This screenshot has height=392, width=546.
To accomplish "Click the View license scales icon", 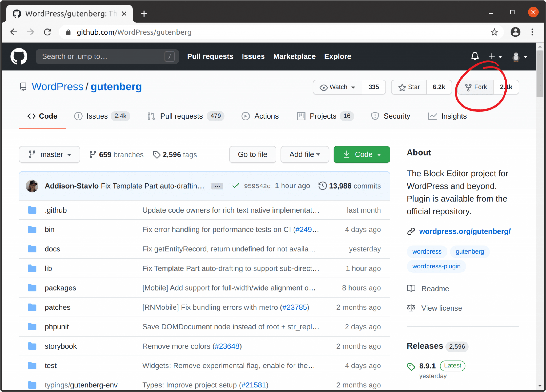I will click(411, 308).
